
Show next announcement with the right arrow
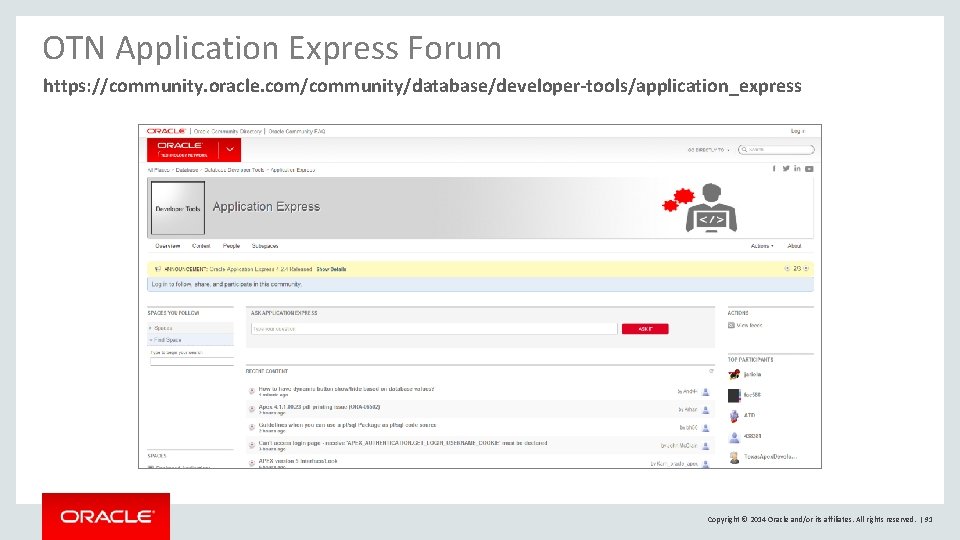click(x=806, y=269)
